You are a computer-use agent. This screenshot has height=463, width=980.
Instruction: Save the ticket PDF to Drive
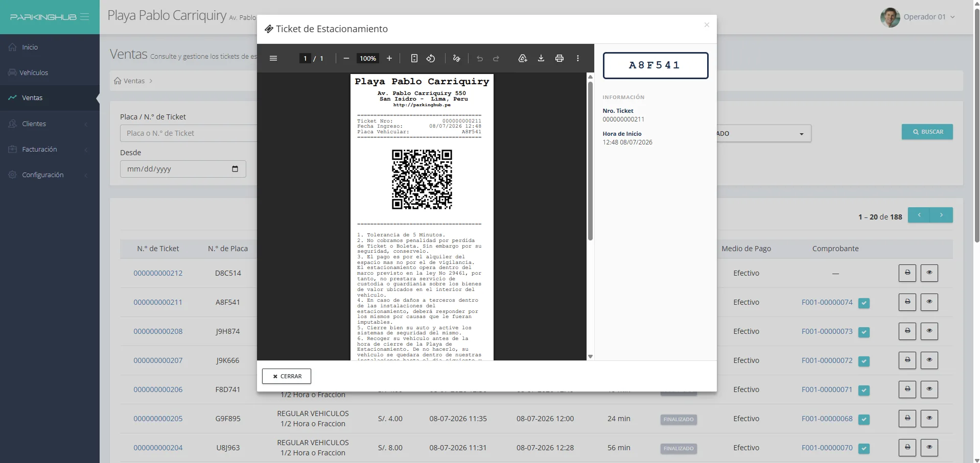[523, 58]
